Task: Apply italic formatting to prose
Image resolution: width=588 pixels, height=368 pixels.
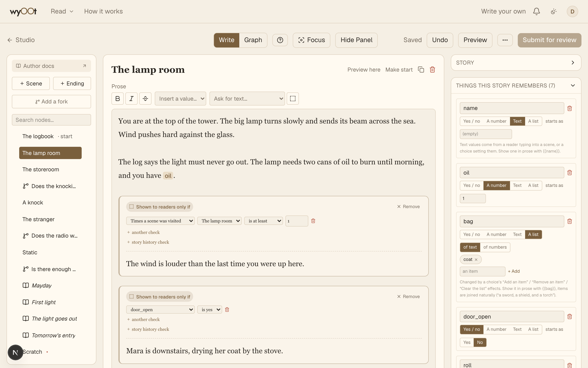Action: click(x=131, y=99)
